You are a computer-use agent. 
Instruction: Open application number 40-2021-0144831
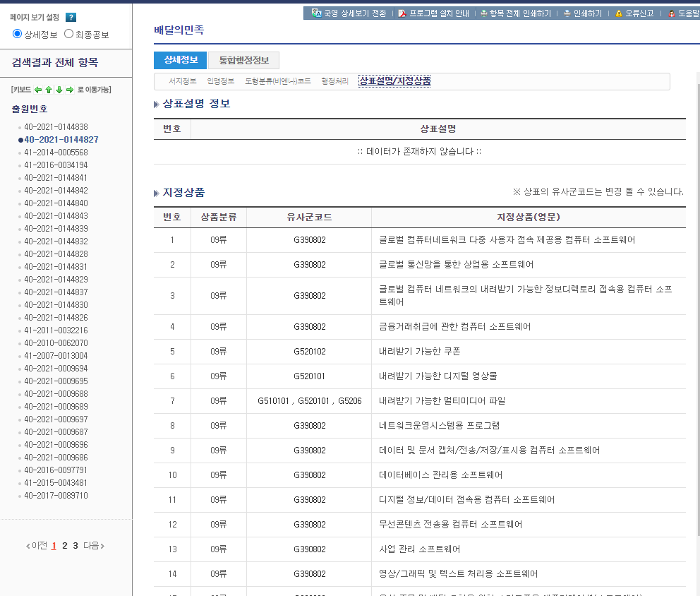(x=56, y=267)
